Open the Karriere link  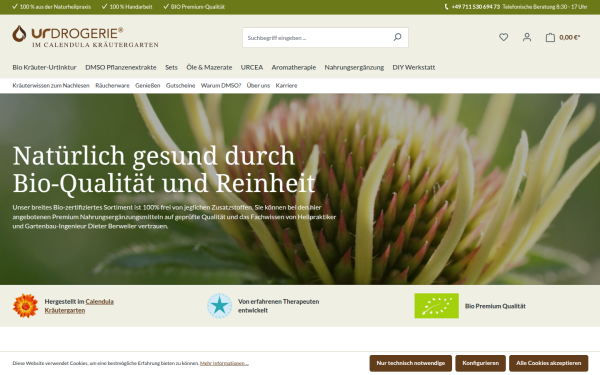coord(286,85)
